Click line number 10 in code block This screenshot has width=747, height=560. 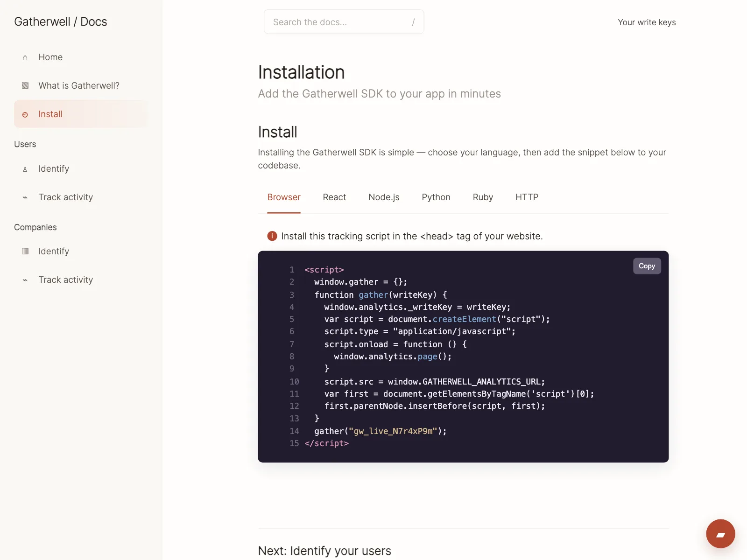point(294,382)
